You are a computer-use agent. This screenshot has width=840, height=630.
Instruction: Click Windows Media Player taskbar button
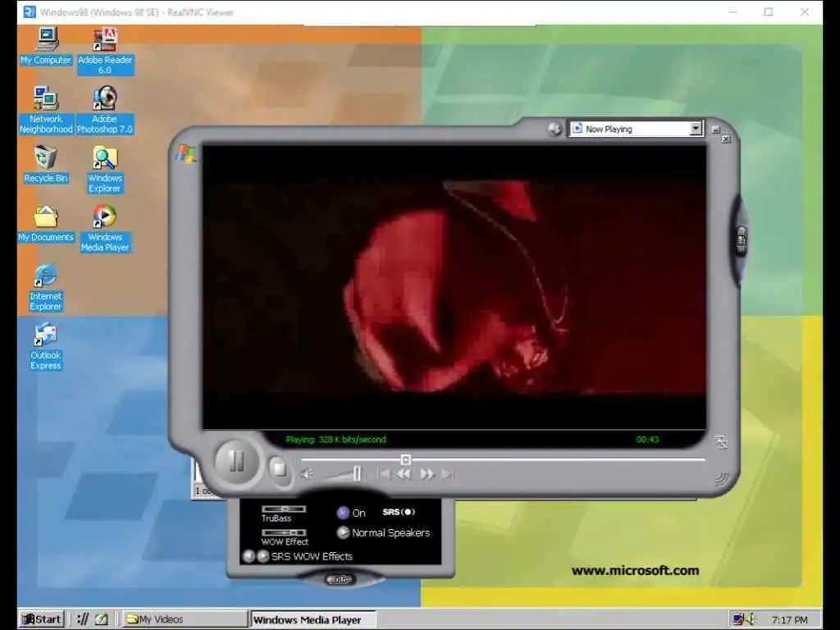click(x=313, y=619)
